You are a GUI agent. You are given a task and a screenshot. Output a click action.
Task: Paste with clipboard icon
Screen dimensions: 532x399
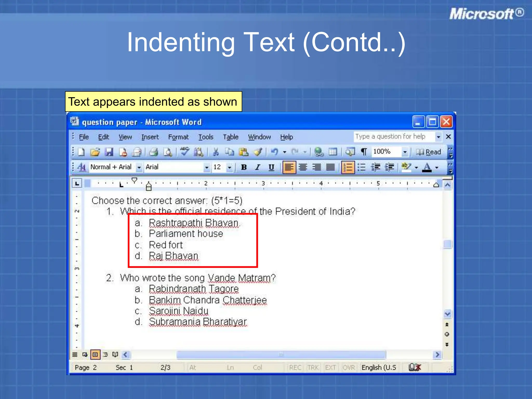click(244, 152)
